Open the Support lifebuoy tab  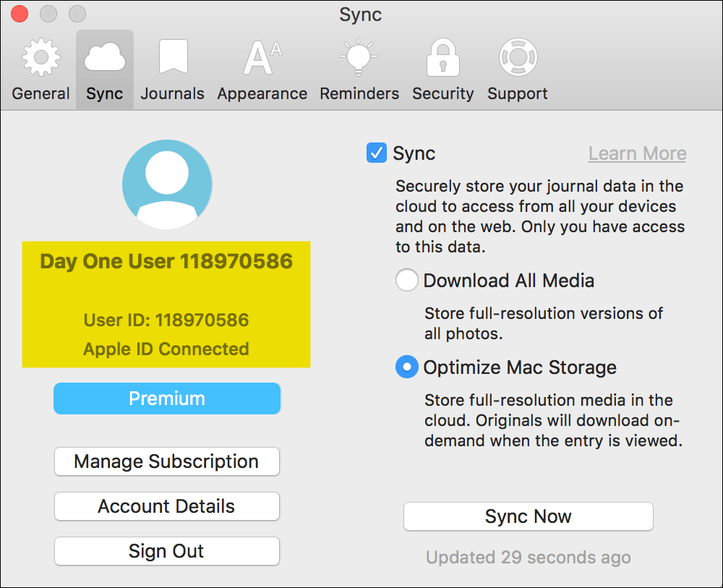click(517, 70)
